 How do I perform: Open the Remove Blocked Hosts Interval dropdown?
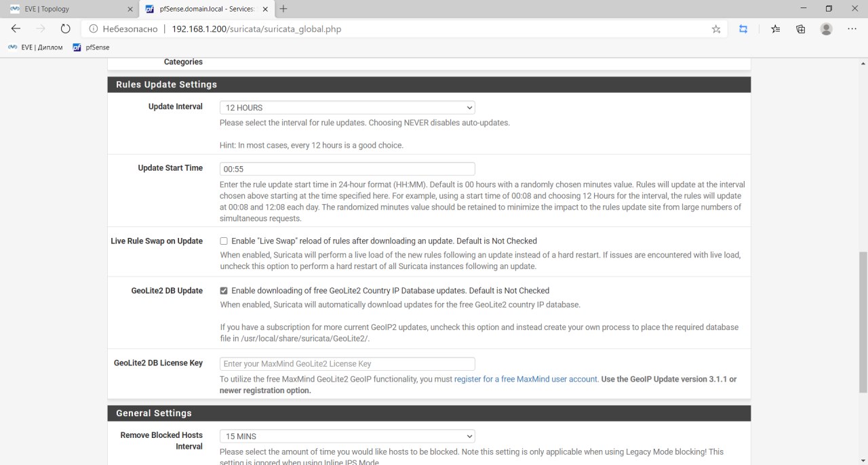coord(347,436)
